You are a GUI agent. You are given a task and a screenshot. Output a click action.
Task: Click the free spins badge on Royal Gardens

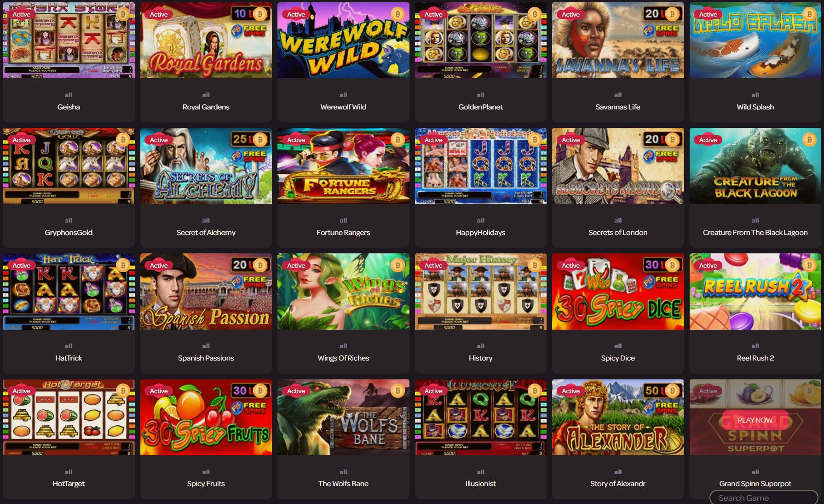coord(249,30)
